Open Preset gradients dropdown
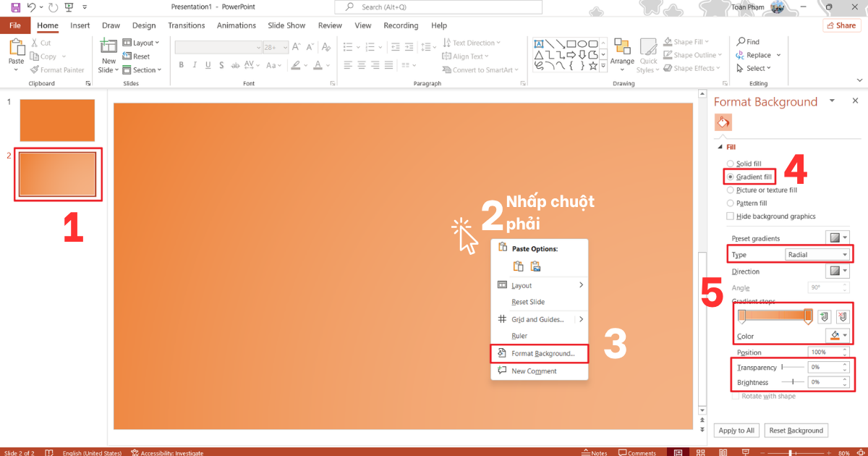 tap(838, 237)
